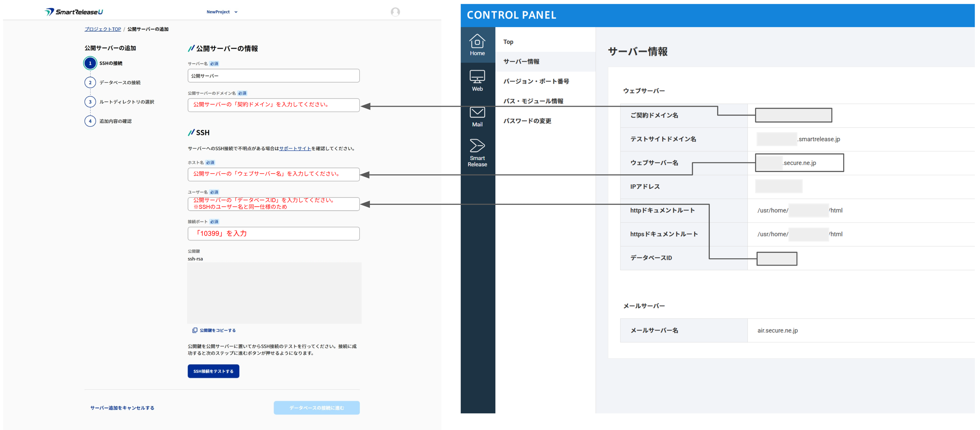Click the サーバー名 input field
The height and width of the screenshot is (430, 980).
click(x=273, y=76)
